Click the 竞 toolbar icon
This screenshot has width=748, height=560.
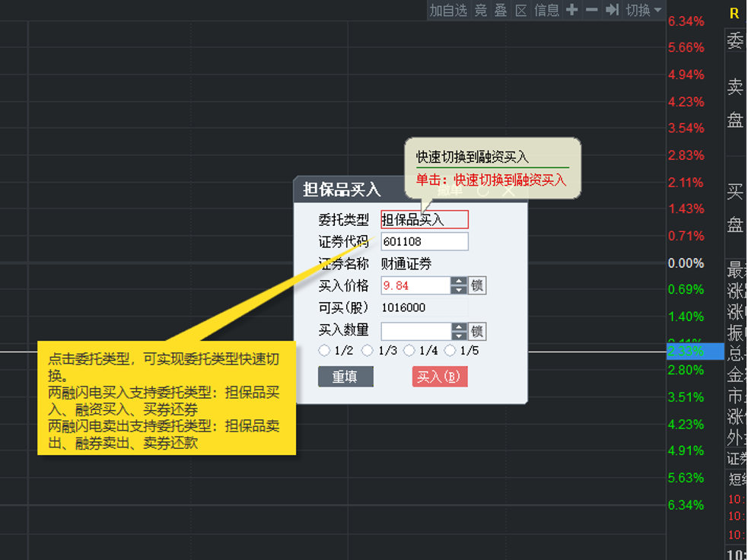pyautogui.click(x=481, y=10)
